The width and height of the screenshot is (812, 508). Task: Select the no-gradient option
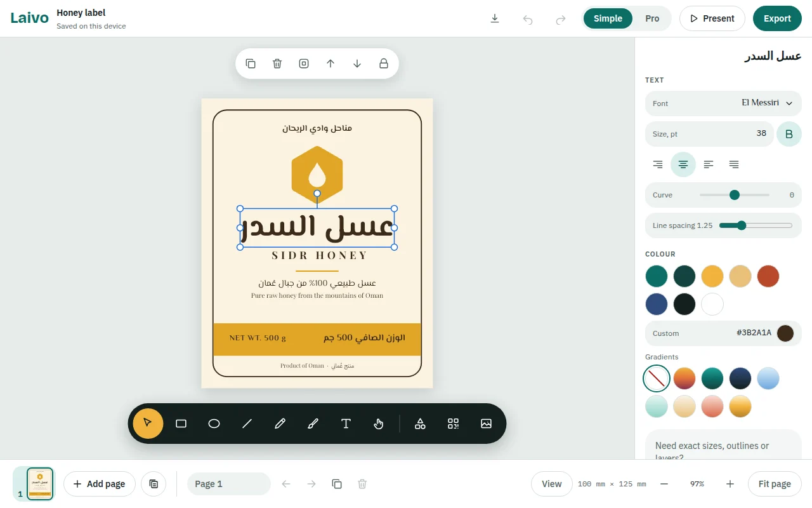[x=657, y=378]
